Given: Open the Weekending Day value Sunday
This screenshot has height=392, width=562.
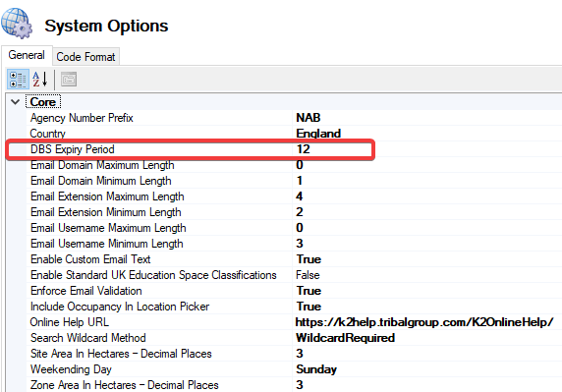Looking at the screenshot, I should [316, 369].
